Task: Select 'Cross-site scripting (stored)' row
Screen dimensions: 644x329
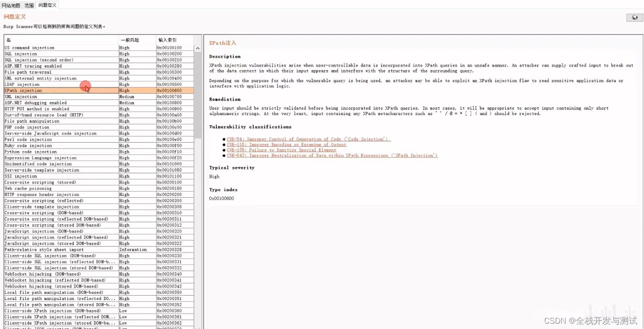Action: [x=99, y=182]
